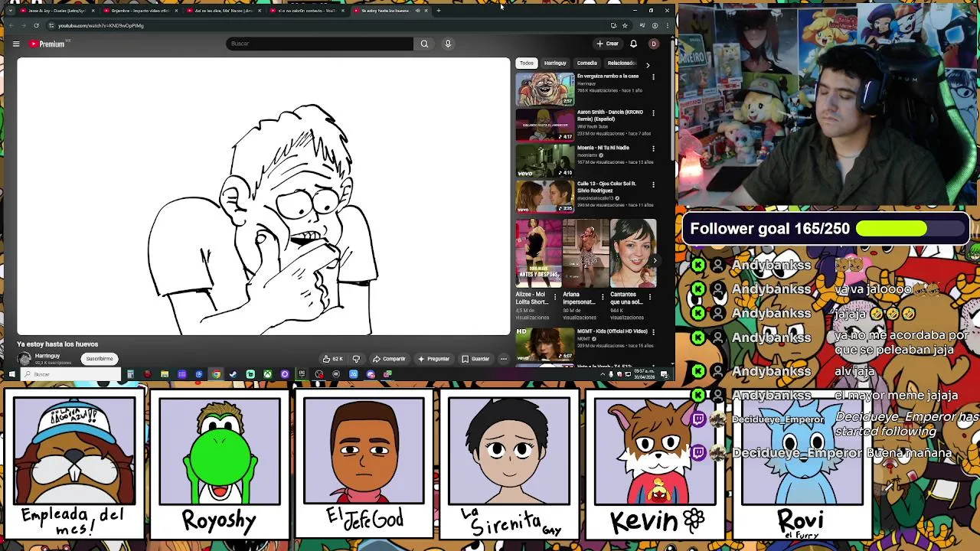Screen dimensions: 980x551
Task: Open the Windows notification center icon
Action: [x=664, y=374]
